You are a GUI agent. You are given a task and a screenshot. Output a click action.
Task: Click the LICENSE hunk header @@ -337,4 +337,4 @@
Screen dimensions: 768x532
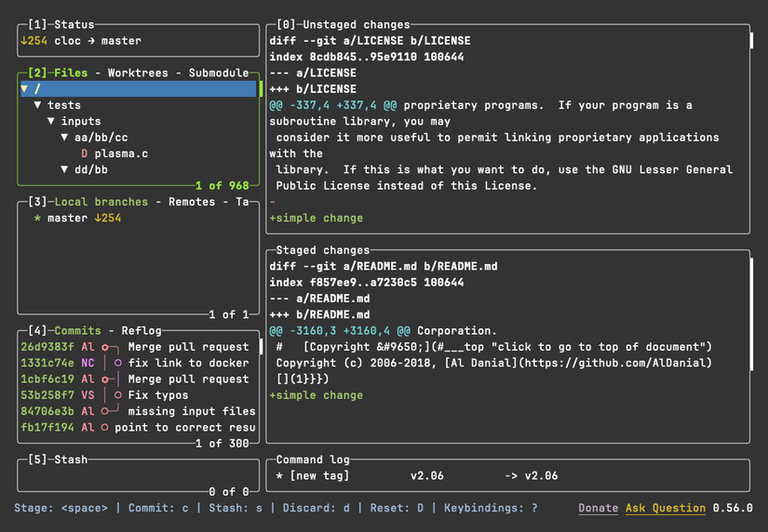tap(333, 105)
